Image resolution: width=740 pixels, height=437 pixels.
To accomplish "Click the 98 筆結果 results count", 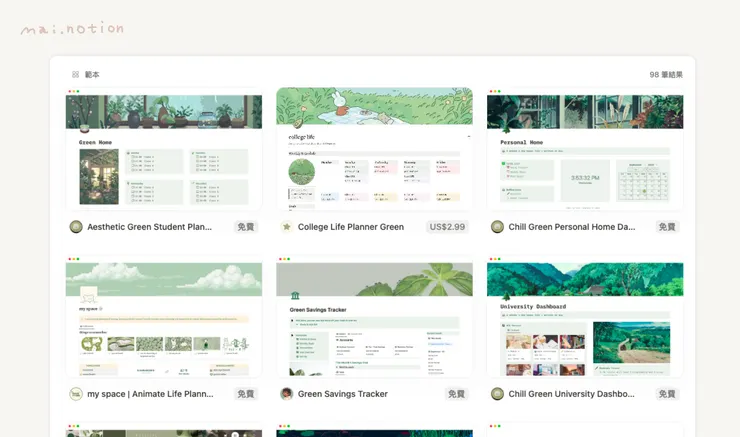I will click(666, 75).
